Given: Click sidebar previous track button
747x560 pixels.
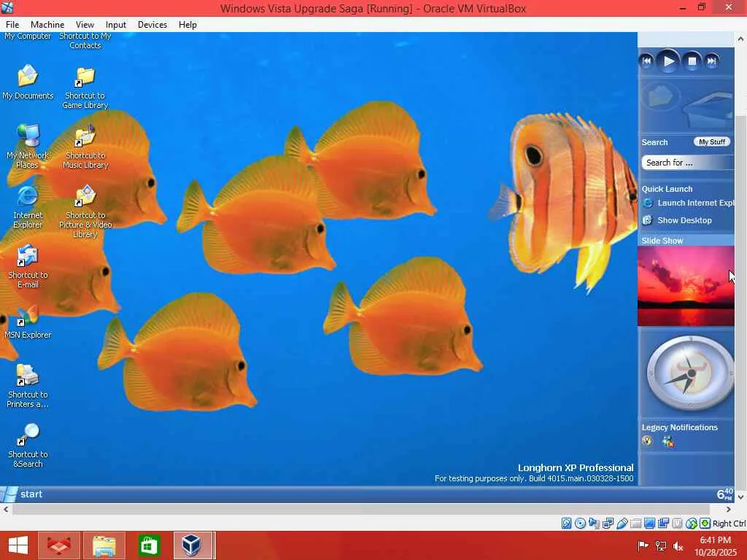Looking at the screenshot, I should point(646,61).
